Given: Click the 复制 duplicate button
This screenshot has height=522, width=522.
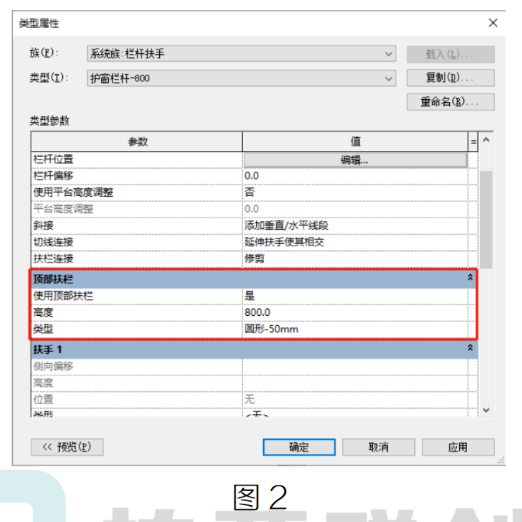Looking at the screenshot, I should (451, 78).
